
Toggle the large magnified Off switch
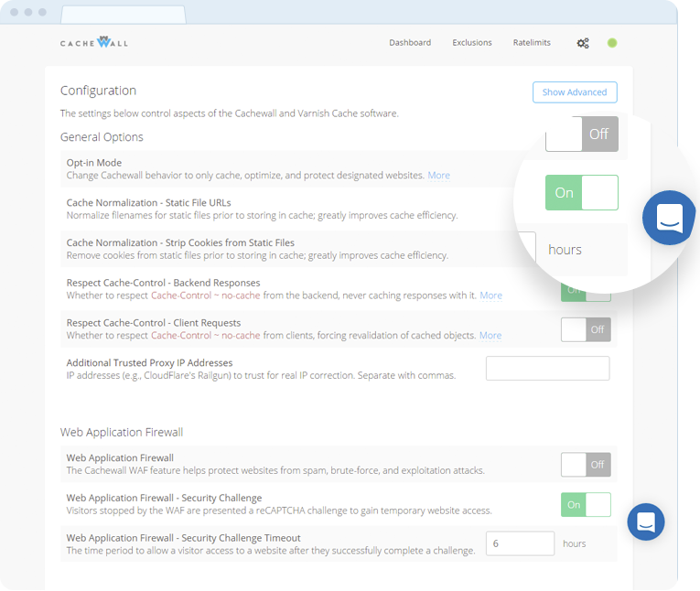pos(582,134)
